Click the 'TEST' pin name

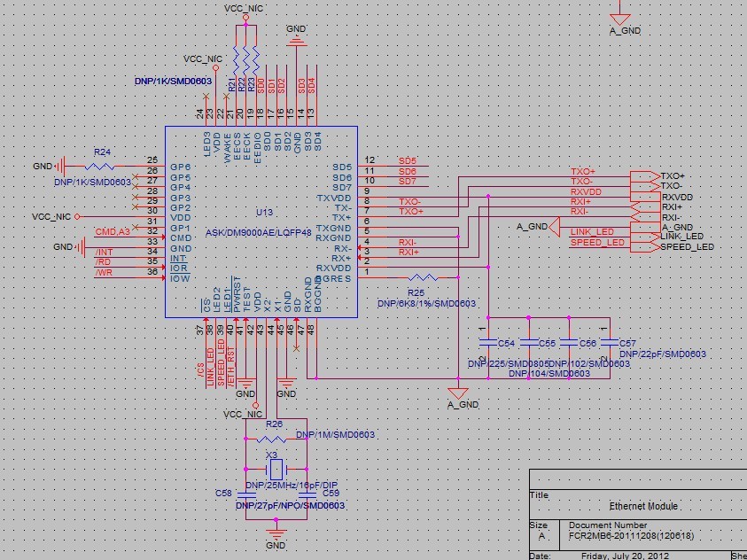click(x=247, y=299)
